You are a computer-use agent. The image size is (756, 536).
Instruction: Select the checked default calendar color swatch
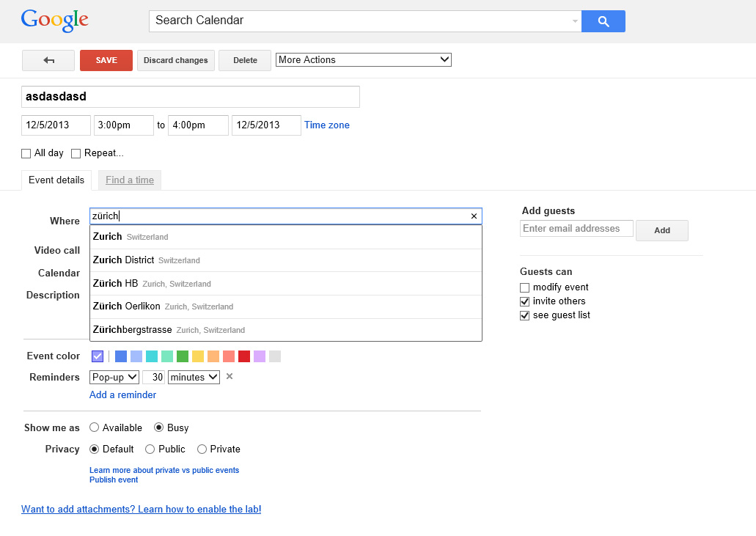pyautogui.click(x=98, y=356)
